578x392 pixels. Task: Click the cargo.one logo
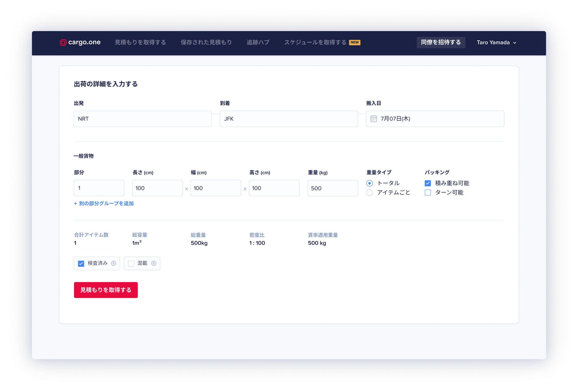[x=80, y=42]
